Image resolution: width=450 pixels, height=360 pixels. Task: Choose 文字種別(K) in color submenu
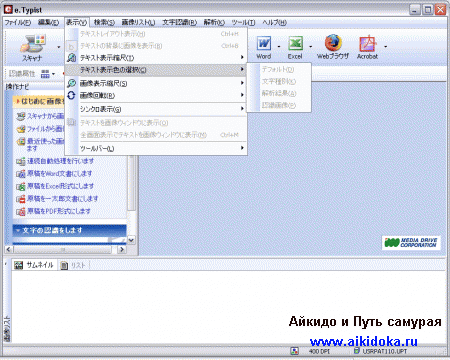[279, 81]
